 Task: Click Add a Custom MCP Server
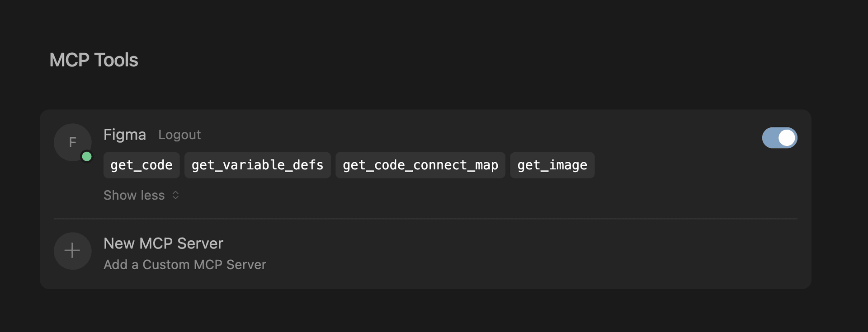click(185, 265)
